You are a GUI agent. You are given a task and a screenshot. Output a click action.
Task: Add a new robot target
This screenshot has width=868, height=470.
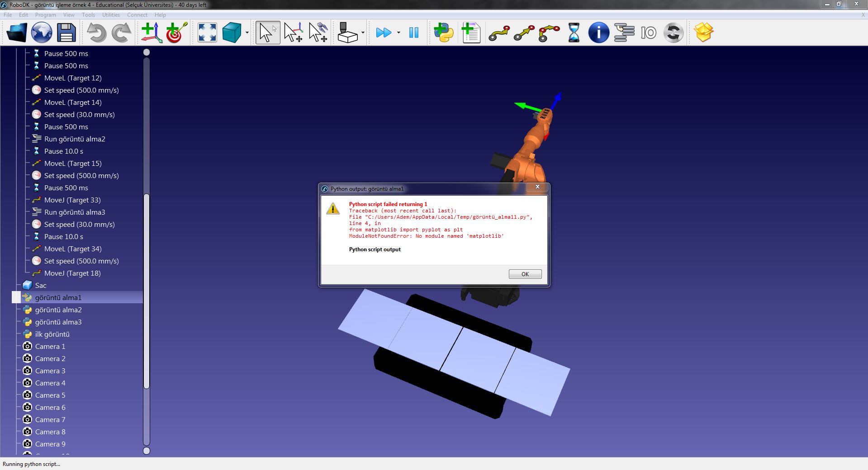[176, 33]
